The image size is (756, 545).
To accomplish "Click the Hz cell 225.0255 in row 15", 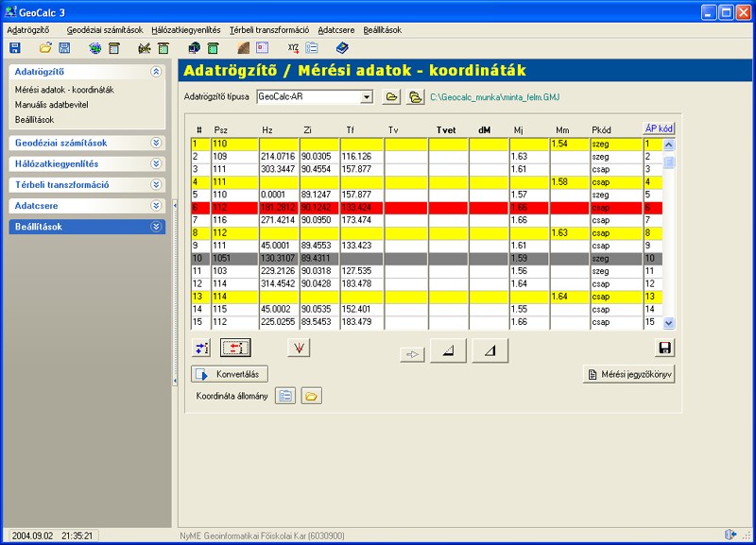I will 279,322.
